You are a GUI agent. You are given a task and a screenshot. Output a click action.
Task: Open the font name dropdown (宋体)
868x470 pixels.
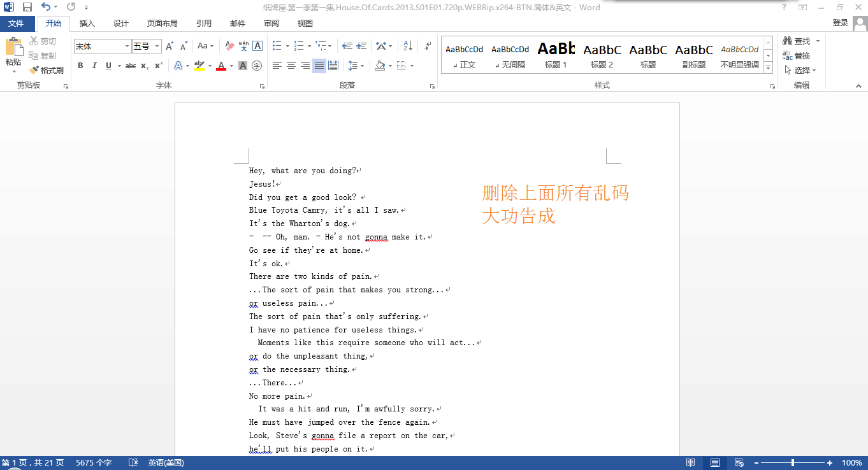pyautogui.click(x=127, y=46)
